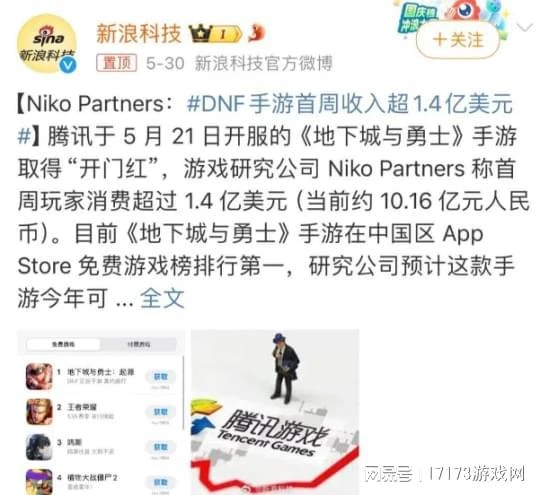Select the paid games tab in screenshot
This screenshot has width=540, height=495.
pyautogui.click(x=138, y=344)
